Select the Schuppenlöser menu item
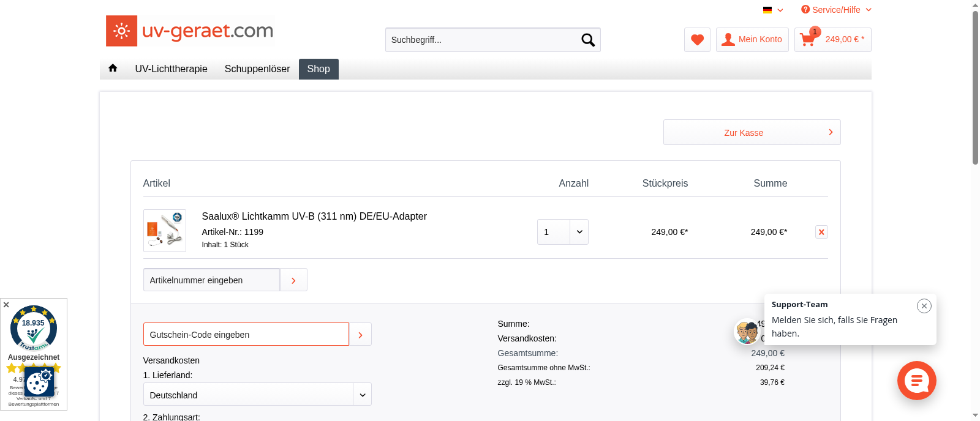 click(257, 69)
